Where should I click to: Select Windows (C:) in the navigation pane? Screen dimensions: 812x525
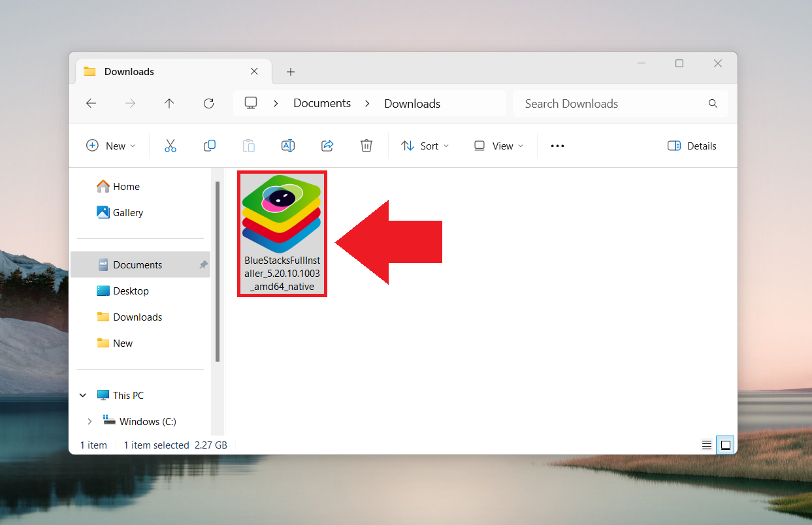point(140,421)
